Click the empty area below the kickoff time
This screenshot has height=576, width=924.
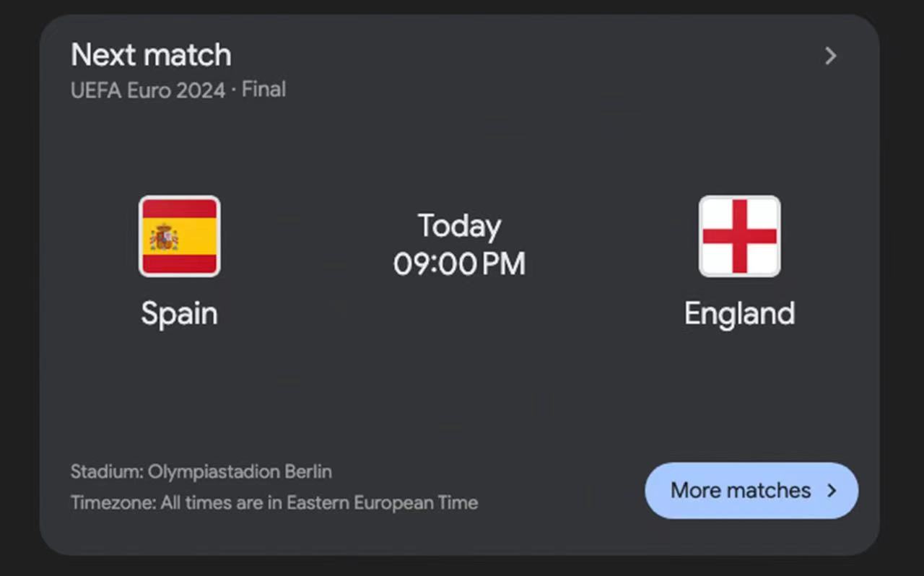tap(459, 346)
